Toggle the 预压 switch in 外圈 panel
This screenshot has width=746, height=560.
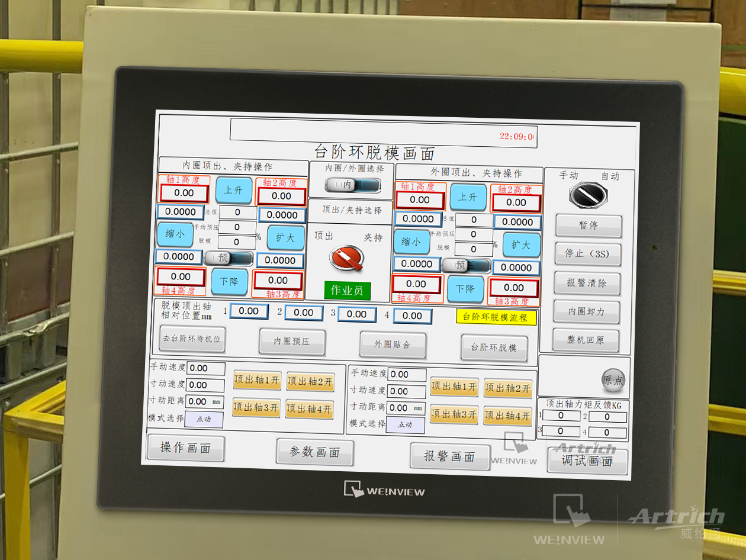pyautogui.click(x=466, y=265)
